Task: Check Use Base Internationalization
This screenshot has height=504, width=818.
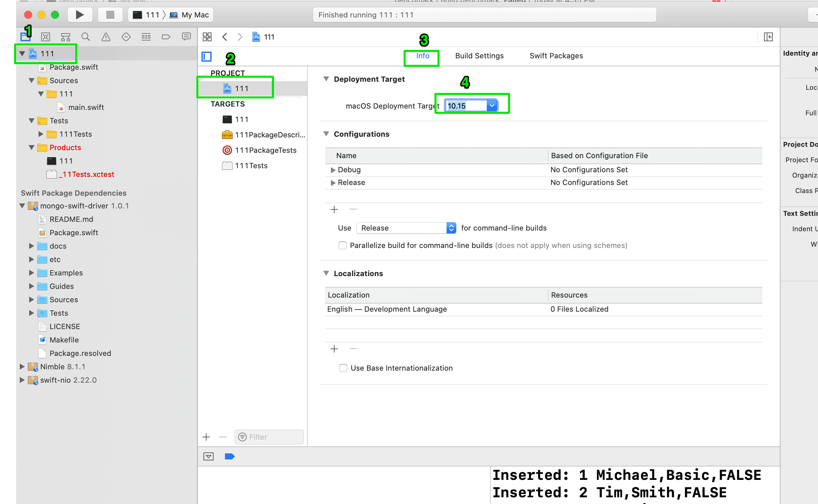Action: (343, 368)
